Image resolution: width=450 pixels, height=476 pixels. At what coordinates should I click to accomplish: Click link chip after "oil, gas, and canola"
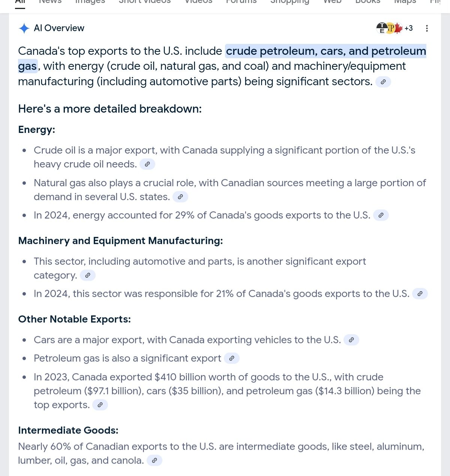(154, 460)
